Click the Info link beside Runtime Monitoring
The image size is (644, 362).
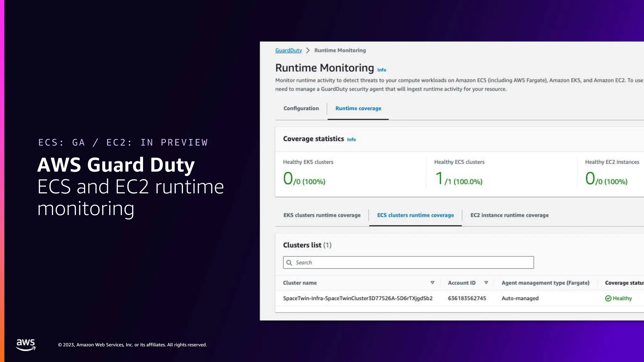(381, 70)
